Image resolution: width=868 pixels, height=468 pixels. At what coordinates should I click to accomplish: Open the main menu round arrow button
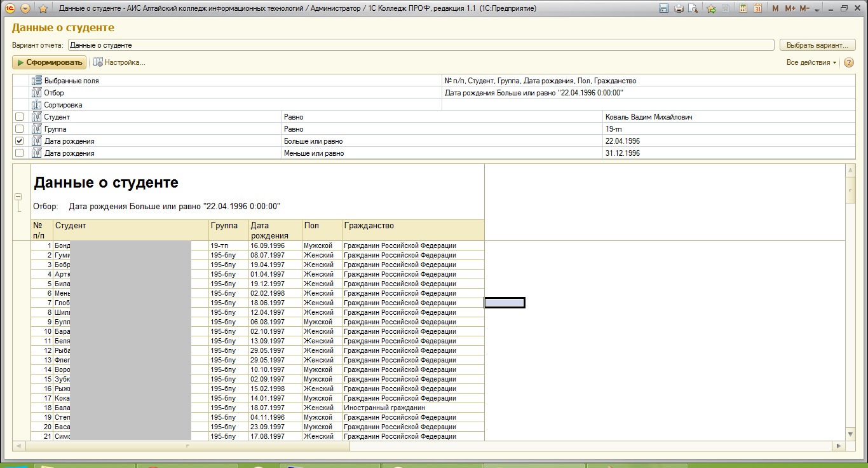[x=25, y=8]
